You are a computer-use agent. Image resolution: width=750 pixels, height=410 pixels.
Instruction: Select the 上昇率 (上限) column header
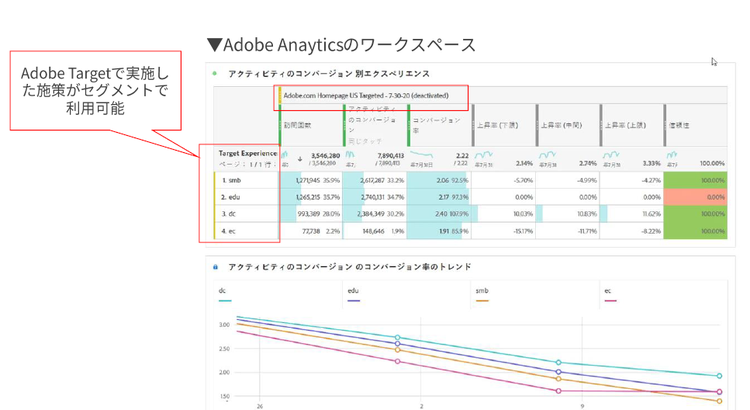632,125
